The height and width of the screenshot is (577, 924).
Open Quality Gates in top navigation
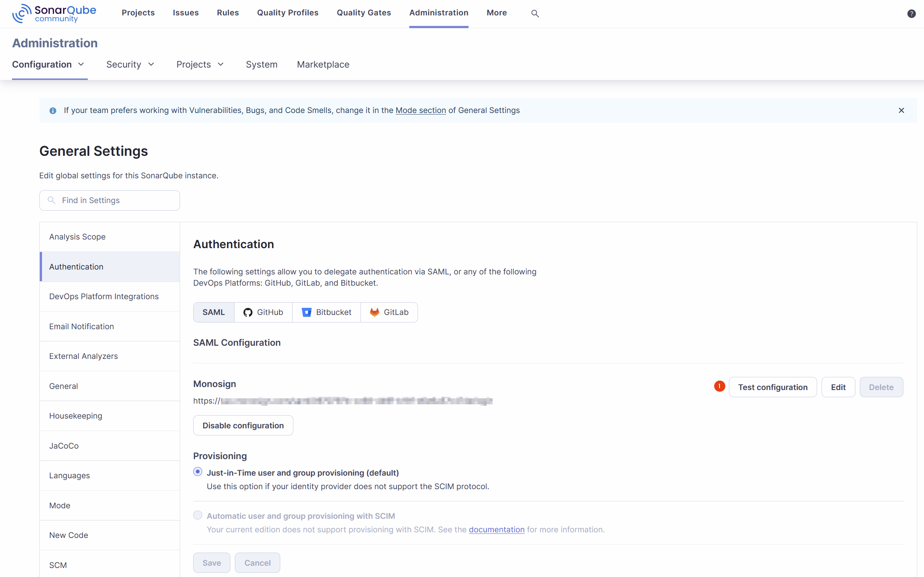364,13
